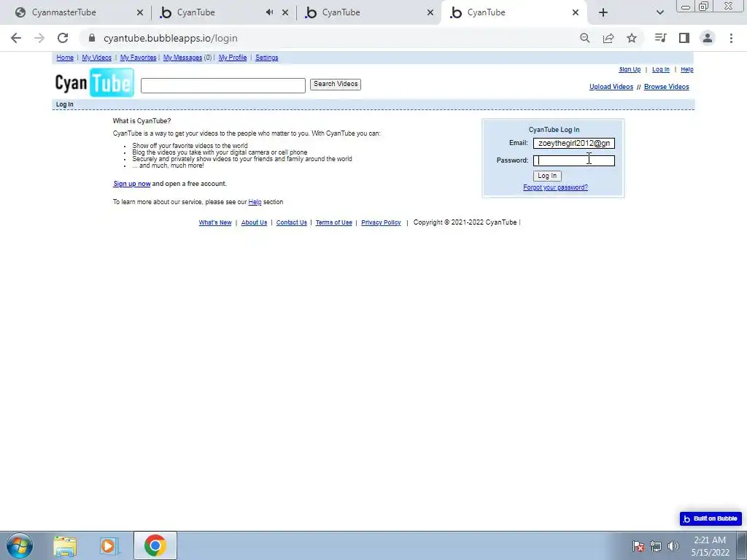Open My Videos in the top navigation
This screenshot has width=747, height=560.
tap(97, 58)
